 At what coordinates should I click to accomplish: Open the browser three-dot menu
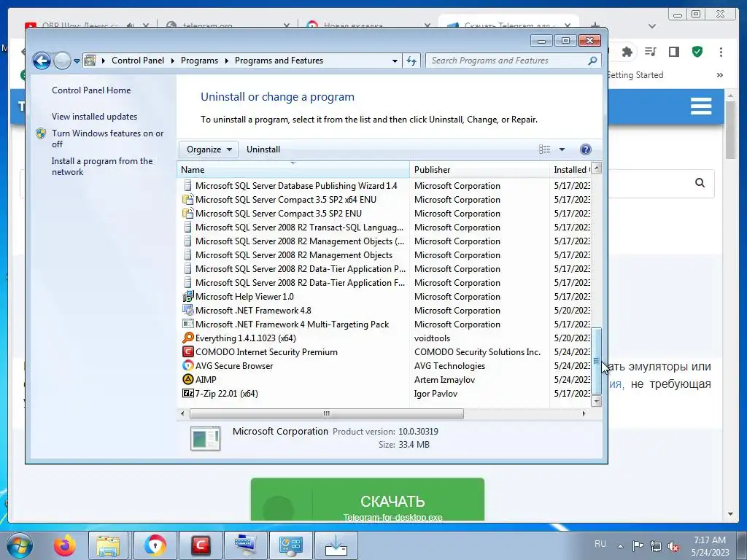click(x=721, y=52)
